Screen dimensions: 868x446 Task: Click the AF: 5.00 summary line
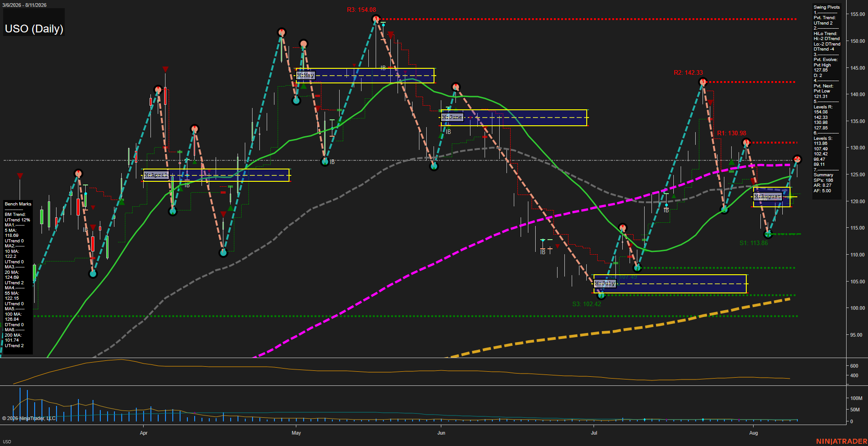click(822, 191)
